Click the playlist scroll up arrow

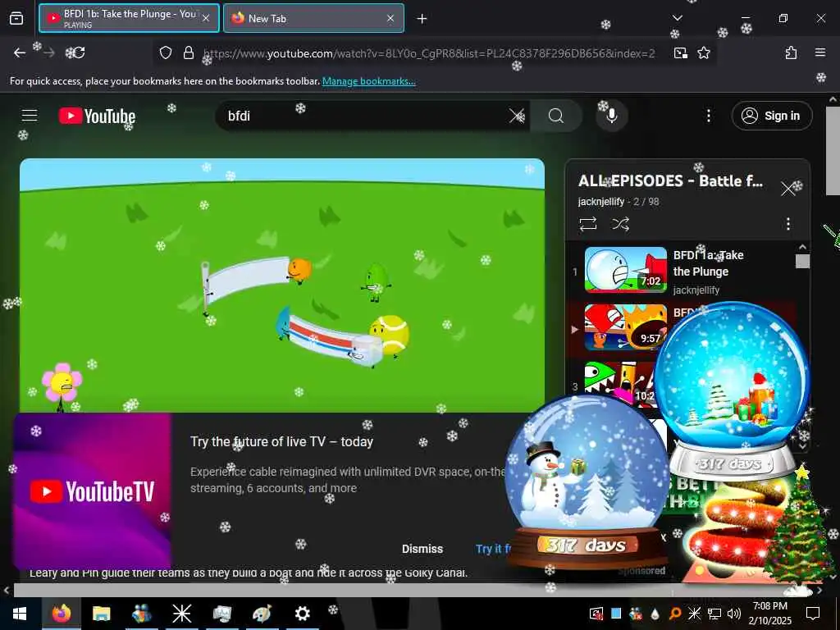pyautogui.click(x=802, y=247)
